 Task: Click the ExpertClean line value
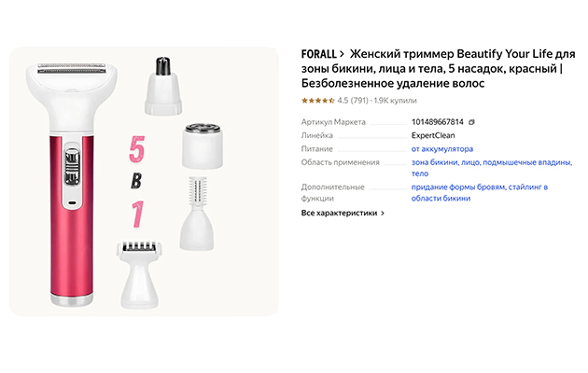click(x=435, y=135)
